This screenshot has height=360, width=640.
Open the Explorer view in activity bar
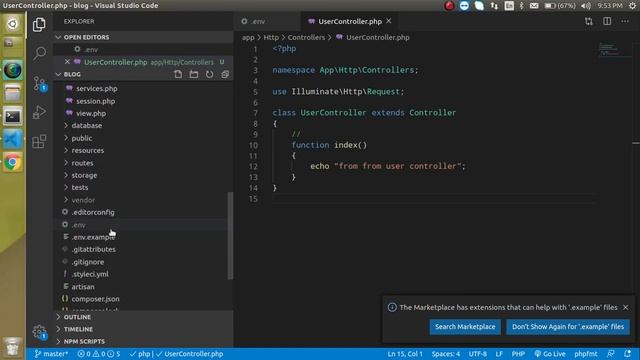tap(39, 24)
